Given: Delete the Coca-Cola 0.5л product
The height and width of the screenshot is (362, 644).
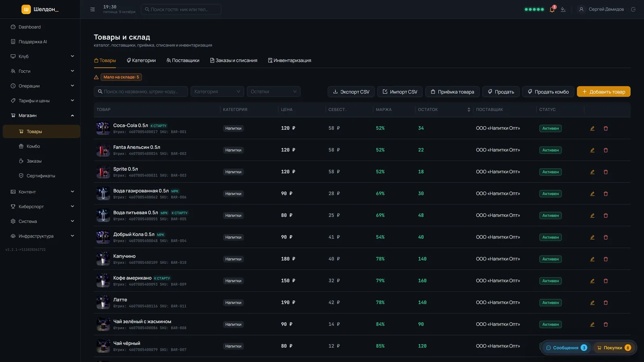Looking at the screenshot, I should (605, 128).
